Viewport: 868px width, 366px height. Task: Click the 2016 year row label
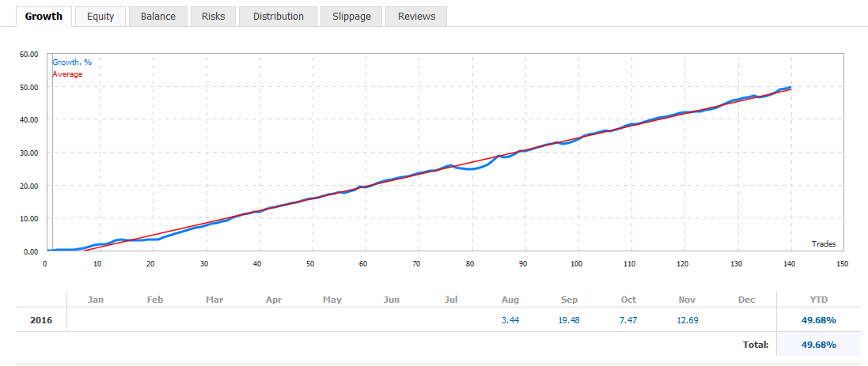(41, 320)
